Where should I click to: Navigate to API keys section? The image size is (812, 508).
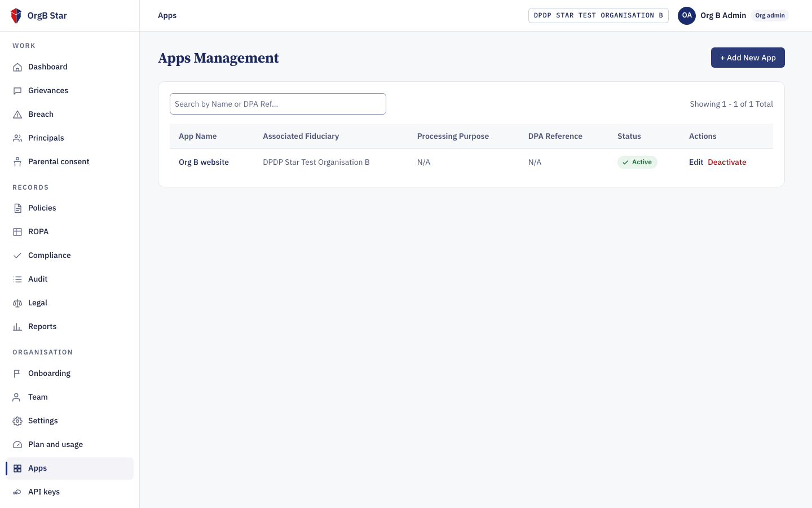pos(70,492)
